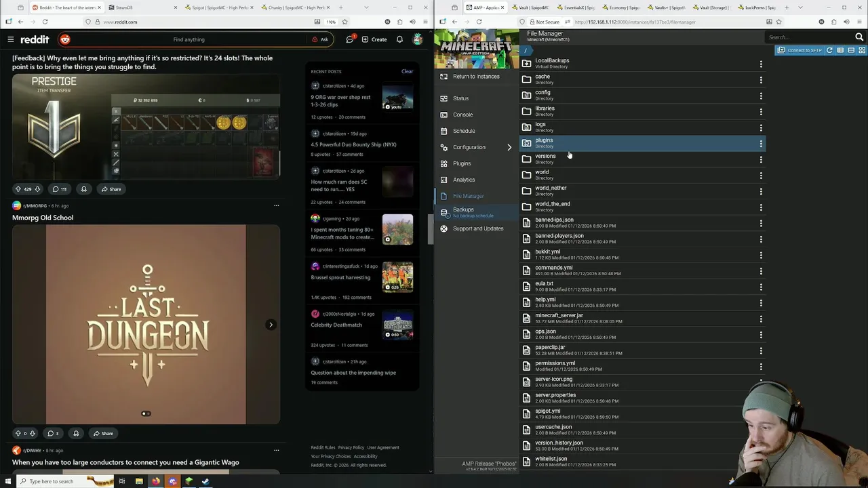Open options menu for LocalBackups row
Viewport: 868px width, 488px height.
(x=761, y=64)
